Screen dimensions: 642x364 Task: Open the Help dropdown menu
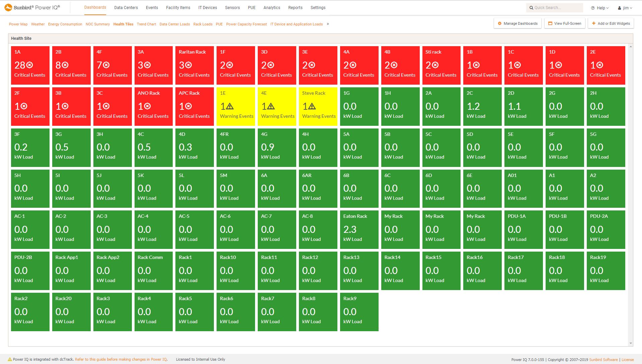pos(601,7)
